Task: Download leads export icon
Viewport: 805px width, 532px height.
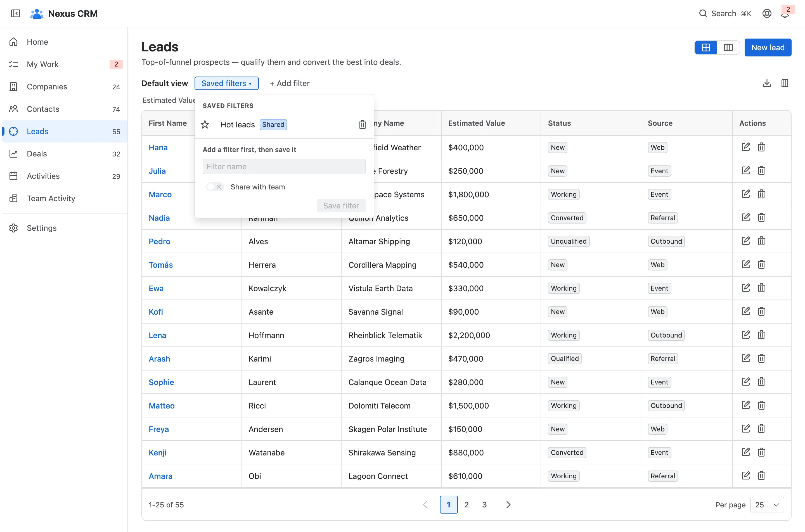Action: tap(767, 83)
